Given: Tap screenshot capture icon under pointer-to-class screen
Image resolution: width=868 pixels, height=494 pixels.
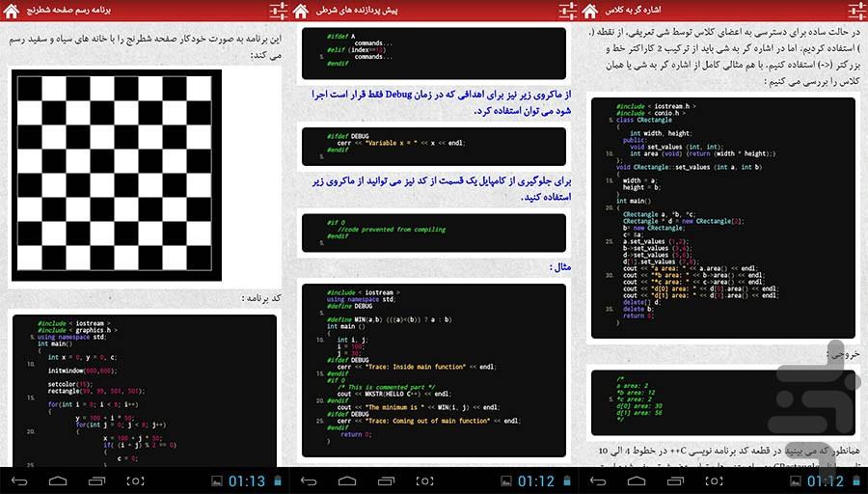Looking at the screenshot, I should 714,480.
